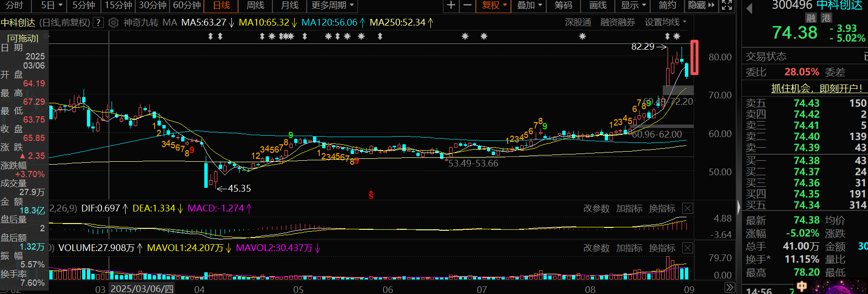Click 改参数 in the MACD panel

click(x=597, y=209)
